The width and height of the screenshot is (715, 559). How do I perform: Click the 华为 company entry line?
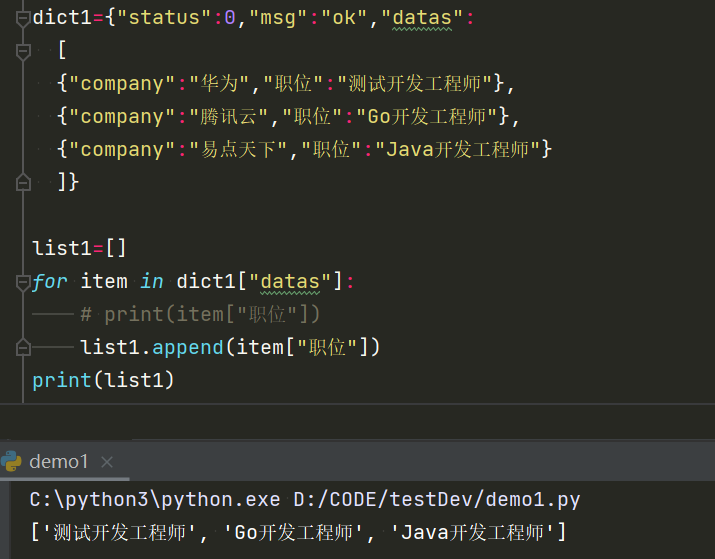click(x=286, y=84)
